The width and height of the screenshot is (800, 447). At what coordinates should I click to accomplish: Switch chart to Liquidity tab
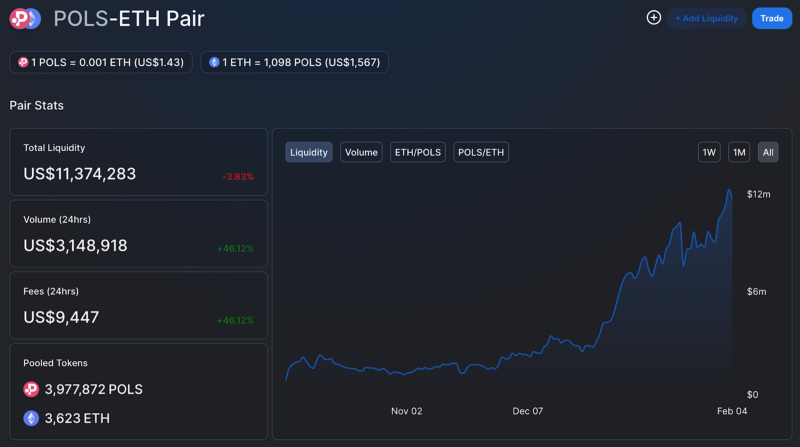coord(309,152)
